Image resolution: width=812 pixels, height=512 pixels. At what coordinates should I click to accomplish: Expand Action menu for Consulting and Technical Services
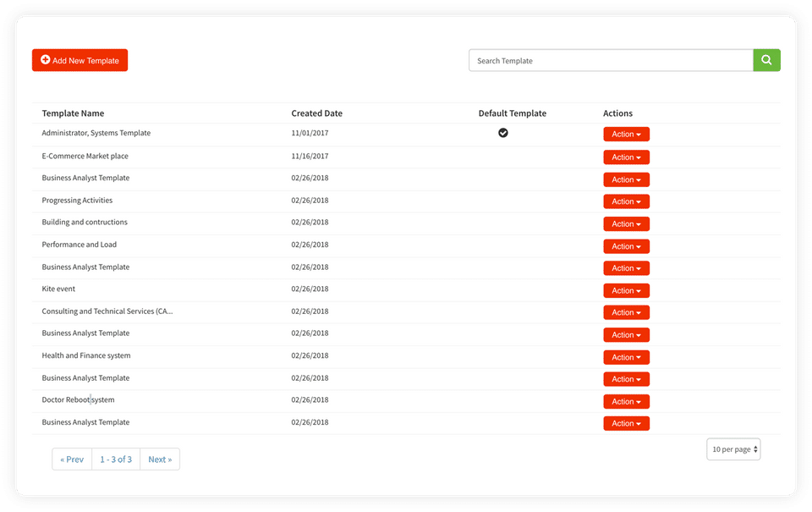626,312
